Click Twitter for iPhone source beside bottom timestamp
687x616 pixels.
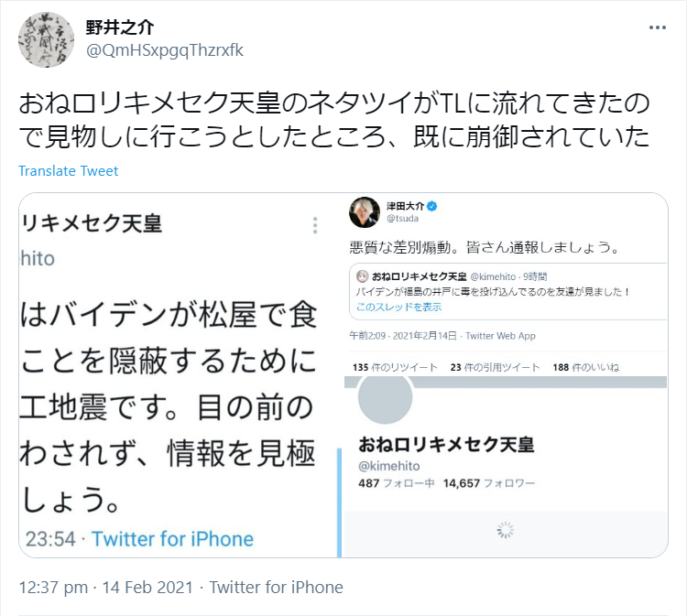click(276, 588)
